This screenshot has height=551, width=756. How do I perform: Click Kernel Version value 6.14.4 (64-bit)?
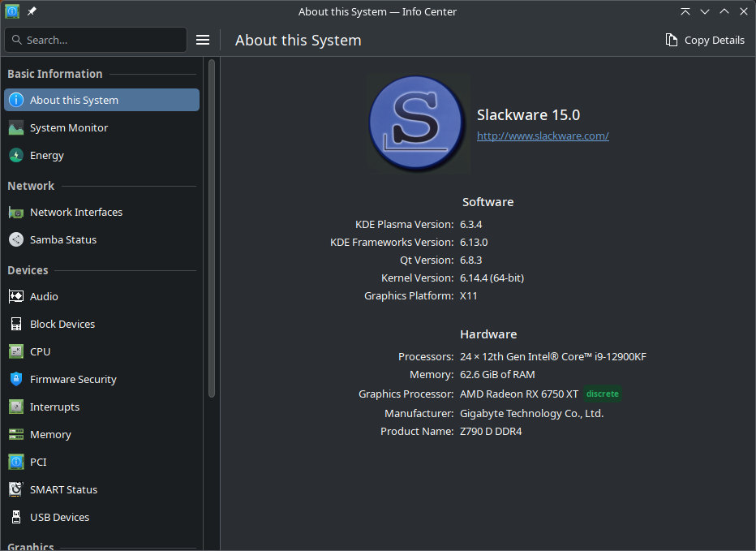[x=492, y=278]
